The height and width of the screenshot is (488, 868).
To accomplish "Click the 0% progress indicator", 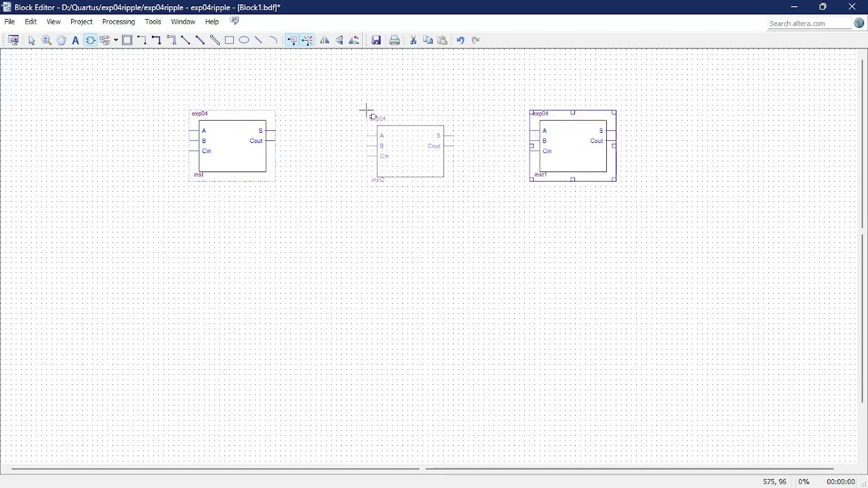I will (804, 482).
